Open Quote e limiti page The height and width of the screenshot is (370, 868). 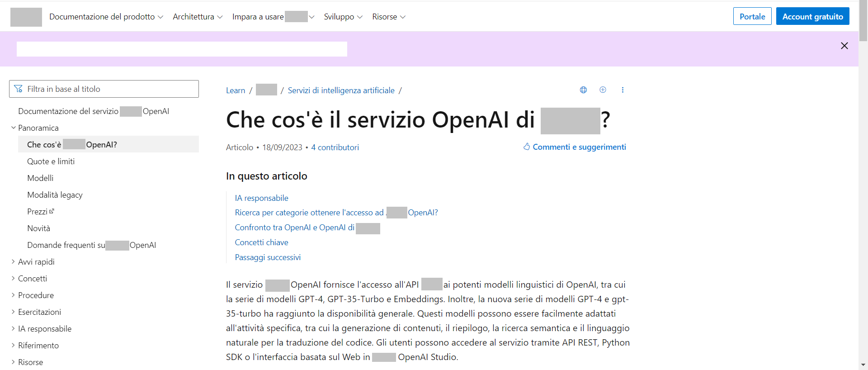(x=51, y=161)
